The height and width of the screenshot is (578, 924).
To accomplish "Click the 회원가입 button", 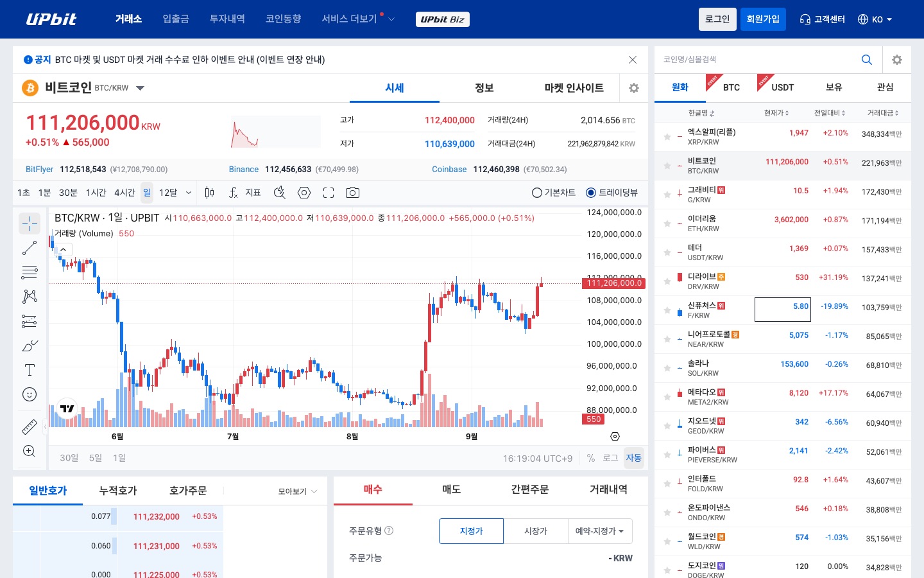I will [763, 19].
